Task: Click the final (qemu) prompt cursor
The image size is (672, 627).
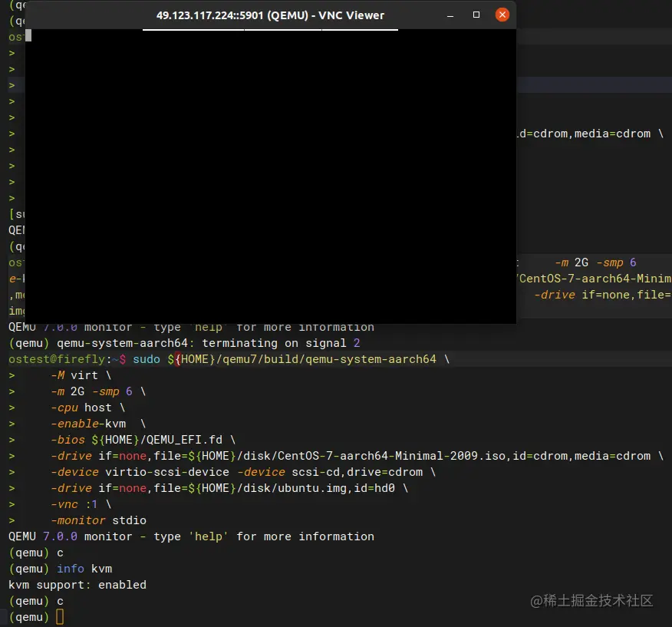Action: coord(60,617)
